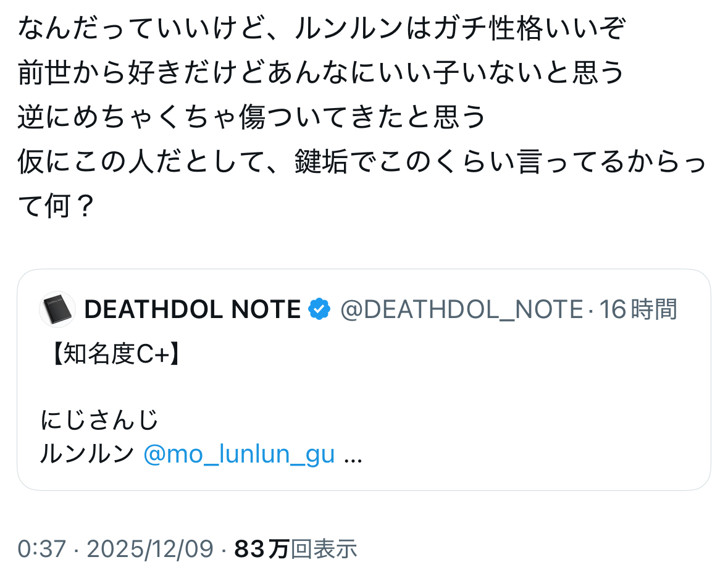Click the line starting 前世から好きだけど
Viewport: 728px width, 570px height.
[x=321, y=73]
